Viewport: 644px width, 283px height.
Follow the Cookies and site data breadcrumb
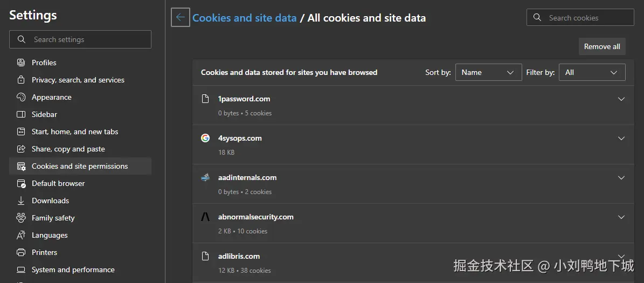(x=244, y=18)
